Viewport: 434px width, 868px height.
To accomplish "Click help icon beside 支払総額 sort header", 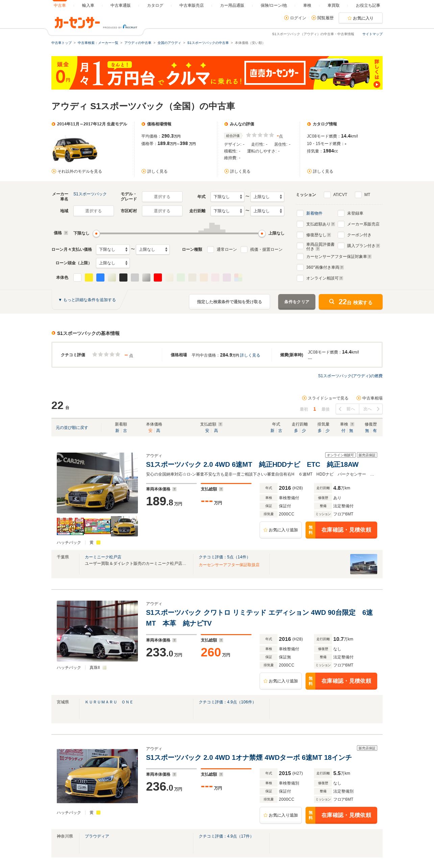I will (220, 424).
